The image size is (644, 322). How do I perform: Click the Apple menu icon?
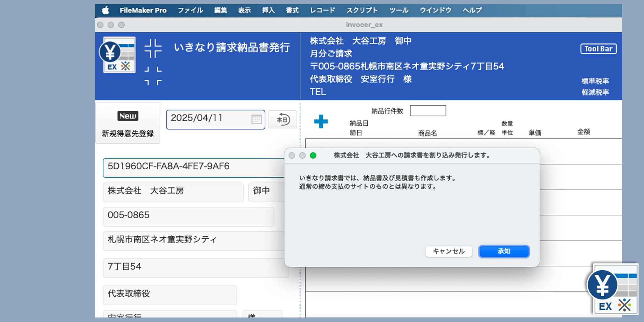pyautogui.click(x=106, y=10)
